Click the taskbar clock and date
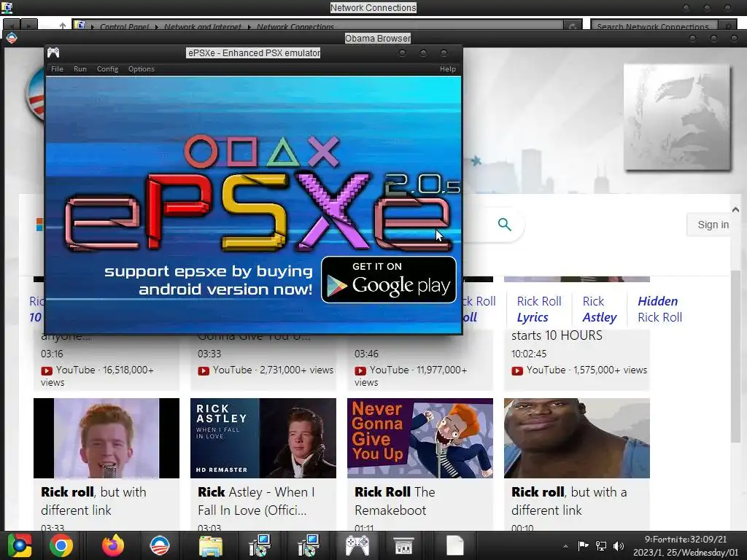The height and width of the screenshot is (560, 747). pyautogui.click(x=686, y=545)
